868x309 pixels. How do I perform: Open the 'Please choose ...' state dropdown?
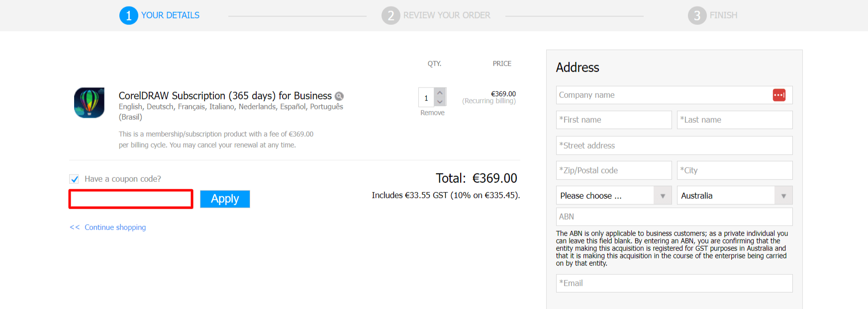(614, 195)
